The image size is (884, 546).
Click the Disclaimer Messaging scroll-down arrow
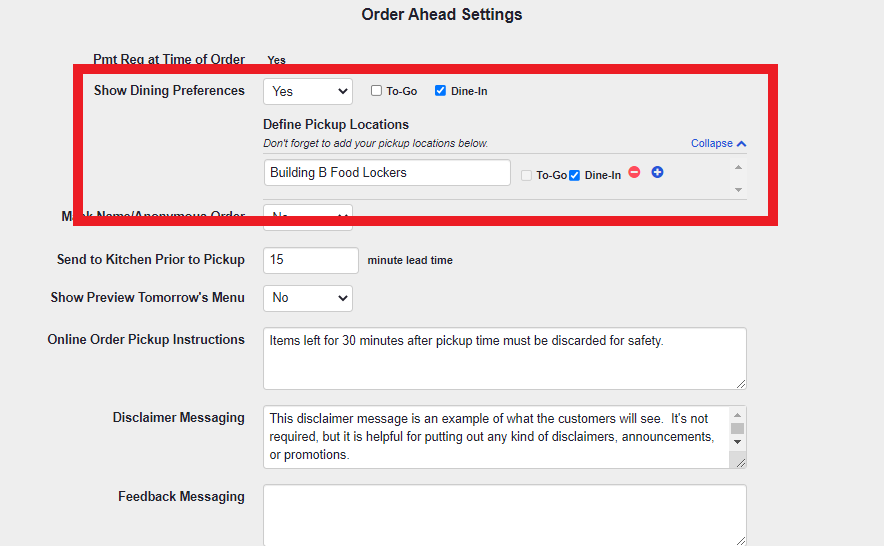(x=737, y=441)
